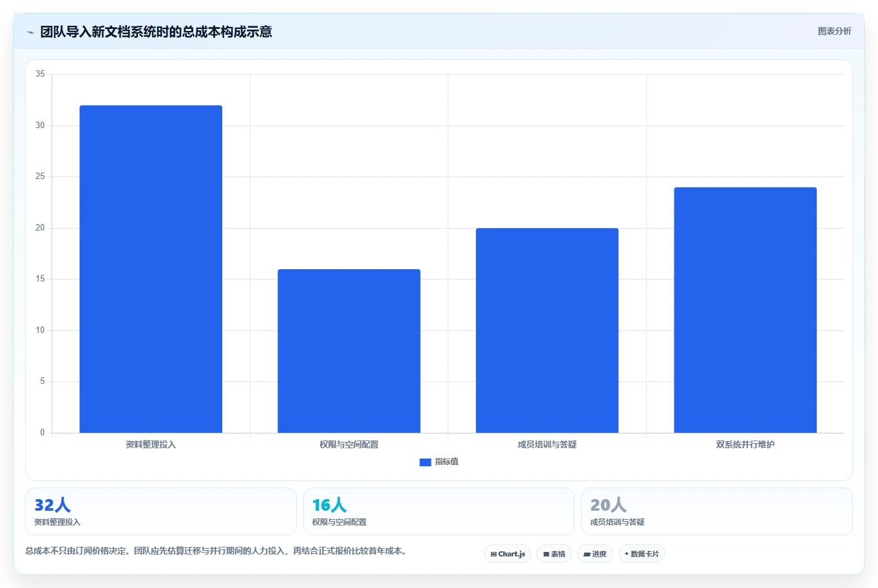Image resolution: width=878 pixels, height=588 pixels.
Task: Select the 进度 tag pill
Action: point(595,554)
